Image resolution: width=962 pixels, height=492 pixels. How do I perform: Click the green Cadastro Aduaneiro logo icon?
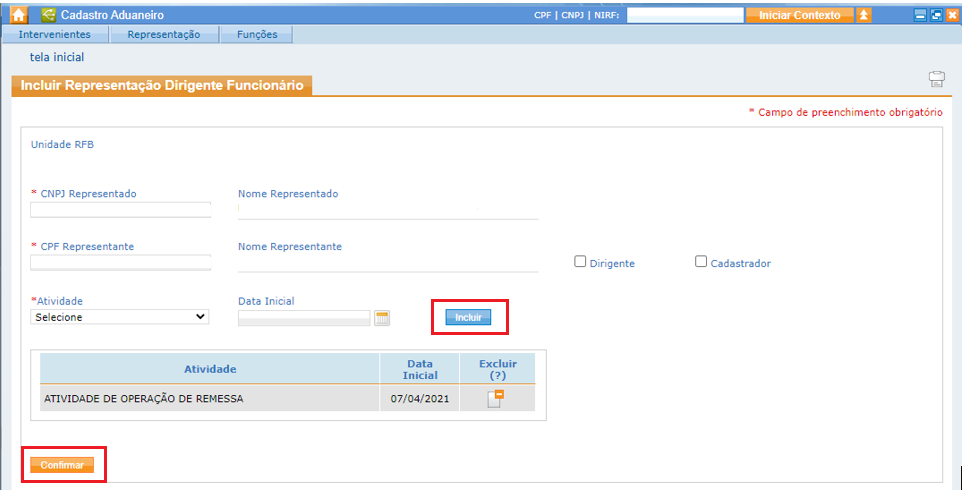pyautogui.click(x=49, y=15)
